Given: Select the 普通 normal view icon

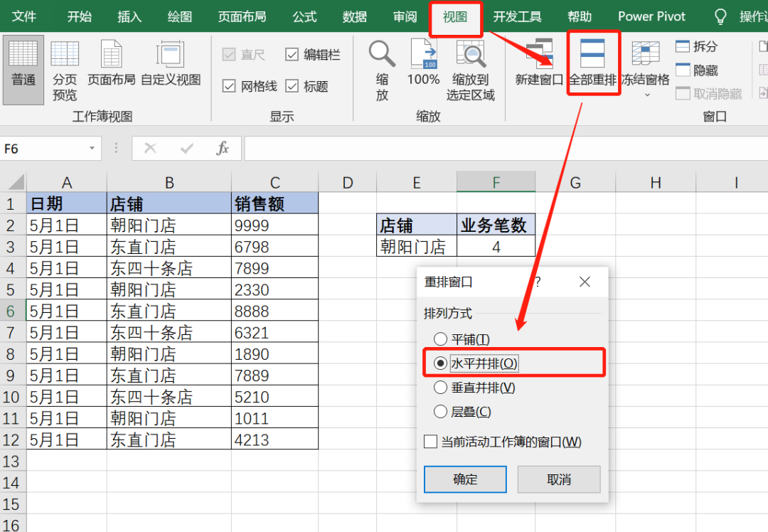Looking at the screenshot, I should pyautogui.click(x=23, y=53).
